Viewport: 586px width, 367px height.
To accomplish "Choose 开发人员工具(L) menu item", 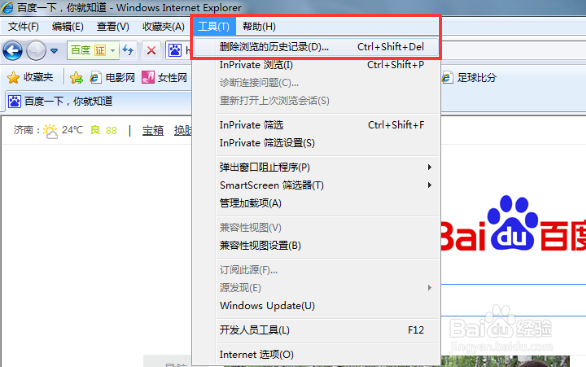I will pyautogui.click(x=317, y=330).
